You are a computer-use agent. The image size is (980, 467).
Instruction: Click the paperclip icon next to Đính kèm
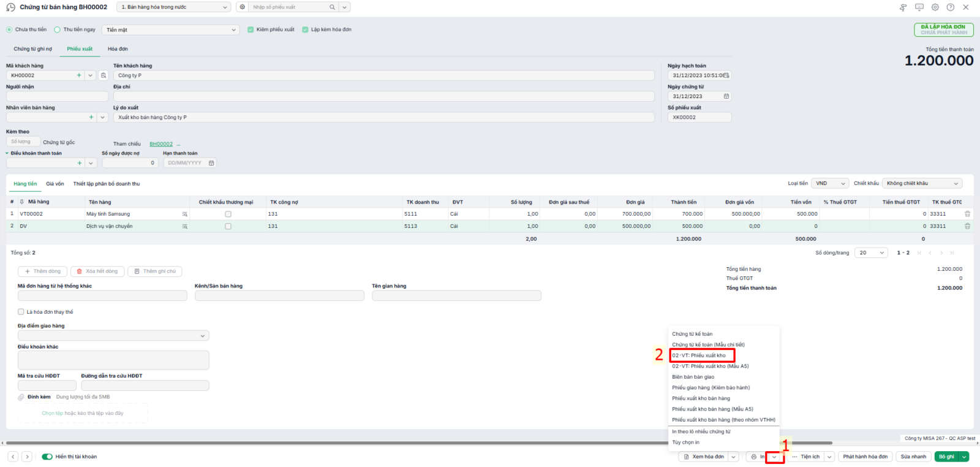coord(21,397)
